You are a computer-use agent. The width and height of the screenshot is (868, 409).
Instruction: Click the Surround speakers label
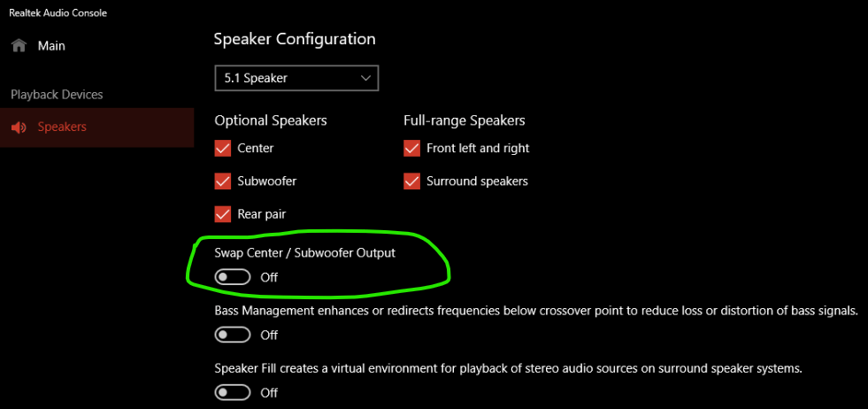click(x=477, y=181)
